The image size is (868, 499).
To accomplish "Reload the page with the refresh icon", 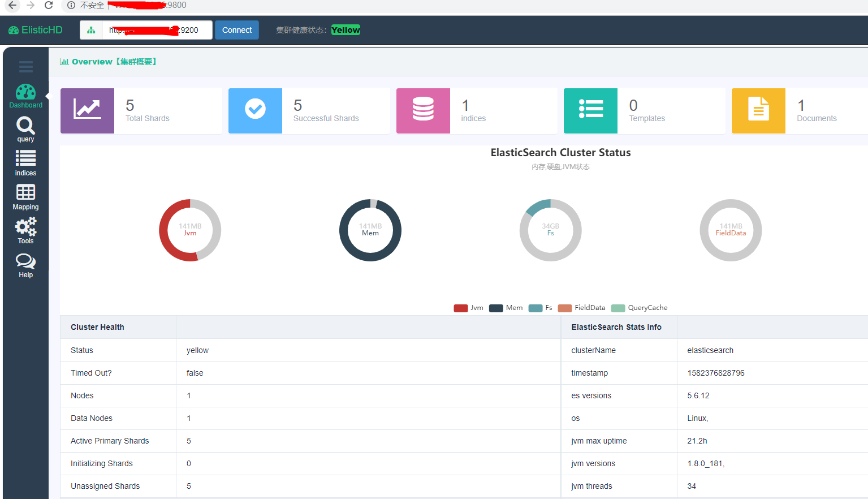I will point(49,5).
